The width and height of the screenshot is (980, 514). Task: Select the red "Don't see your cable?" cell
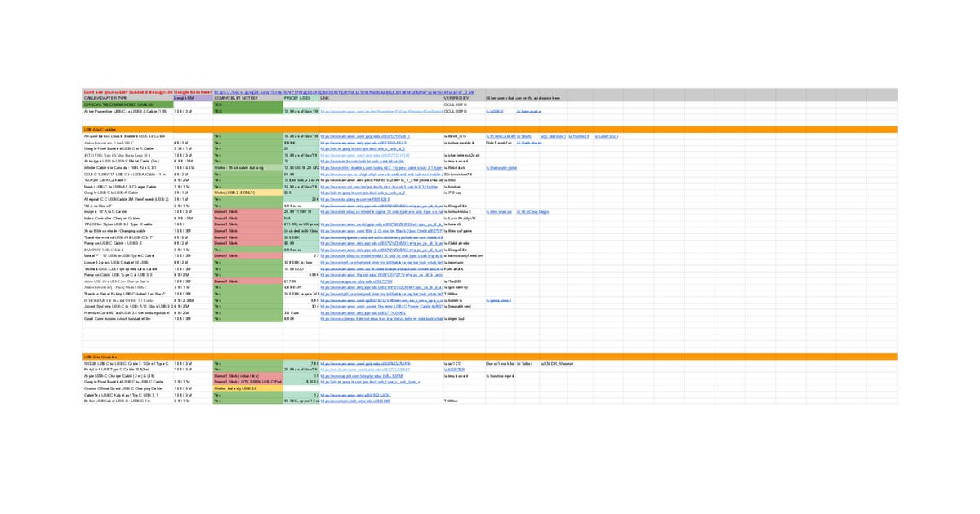click(148, 92)
